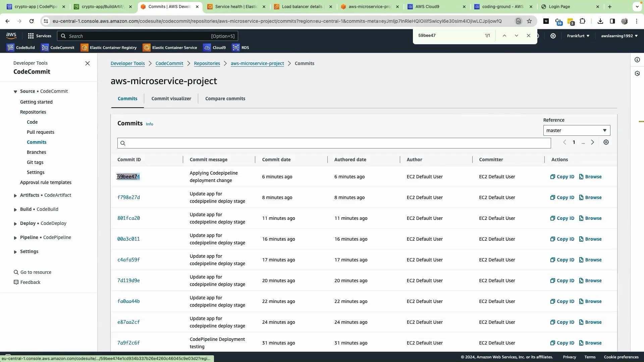The width and height of the screenshot is (644, 362).
Task: Open the Reference master dropdown
Action: click(x=577, y=130)
